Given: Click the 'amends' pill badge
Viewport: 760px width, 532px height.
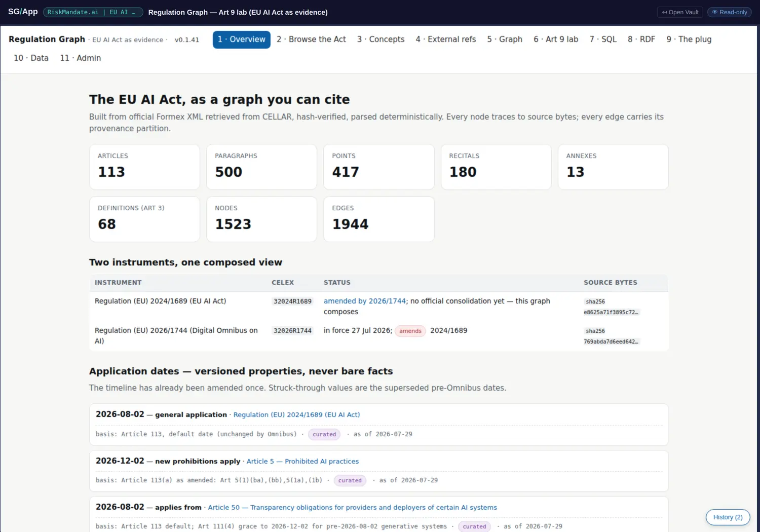Looking at the screenshot, I should pos(410,331).
